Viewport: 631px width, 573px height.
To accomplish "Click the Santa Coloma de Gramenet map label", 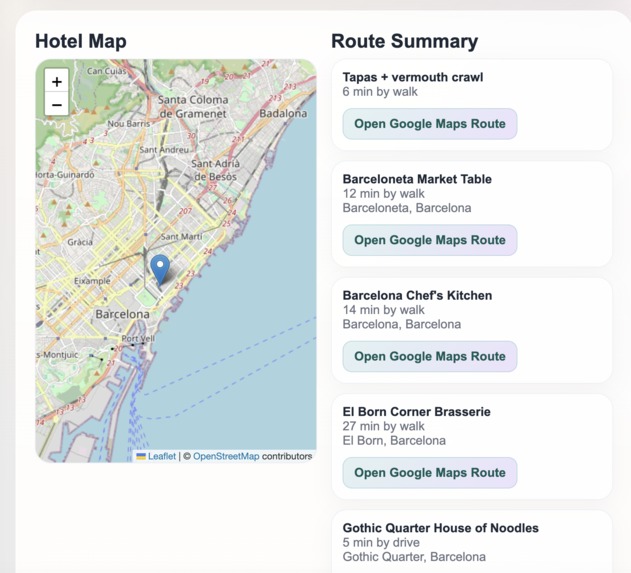I will pyautogui.click(x=193, y=107).
